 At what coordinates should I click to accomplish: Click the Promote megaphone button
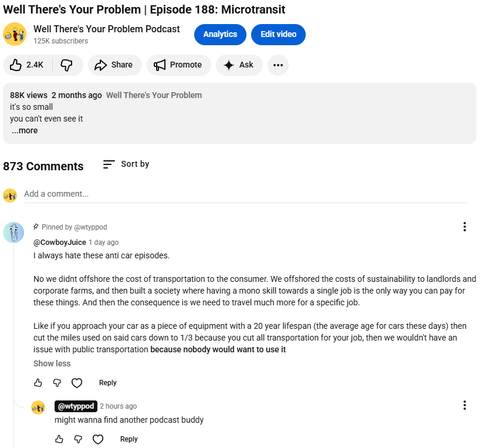(178, 65)
